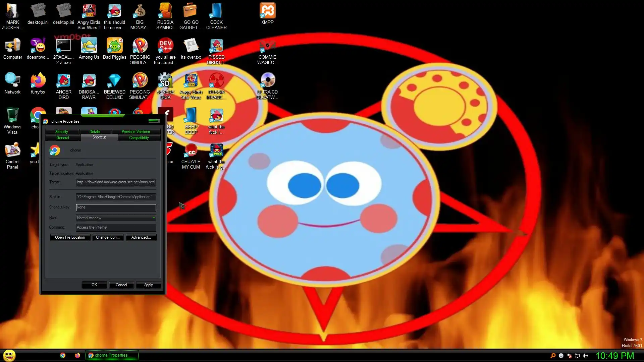
Task: Open the Compatibility tab
Action: click(x=139, y=138)
